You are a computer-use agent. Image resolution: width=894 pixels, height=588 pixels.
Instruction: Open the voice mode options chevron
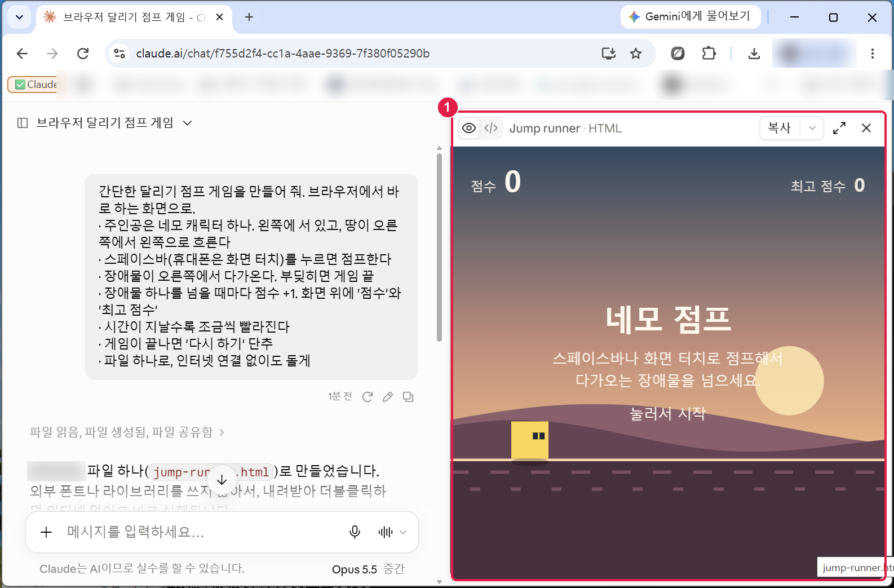coord(403,532)
